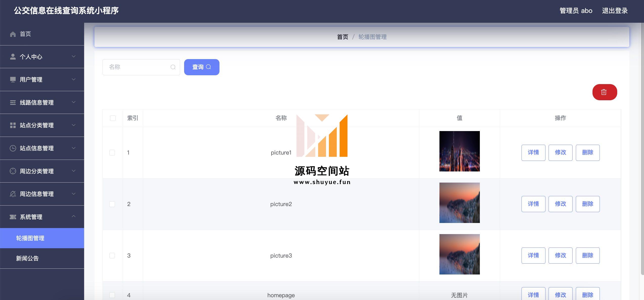Expand 站点分类管理 chevron arrow
The image size is (644, 300).
click(74, 125)
